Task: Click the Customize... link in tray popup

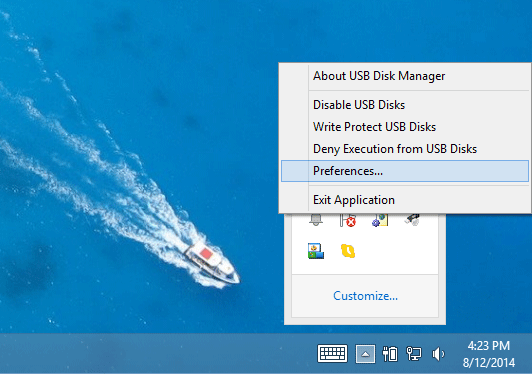Action: click(x=365, y=296)
